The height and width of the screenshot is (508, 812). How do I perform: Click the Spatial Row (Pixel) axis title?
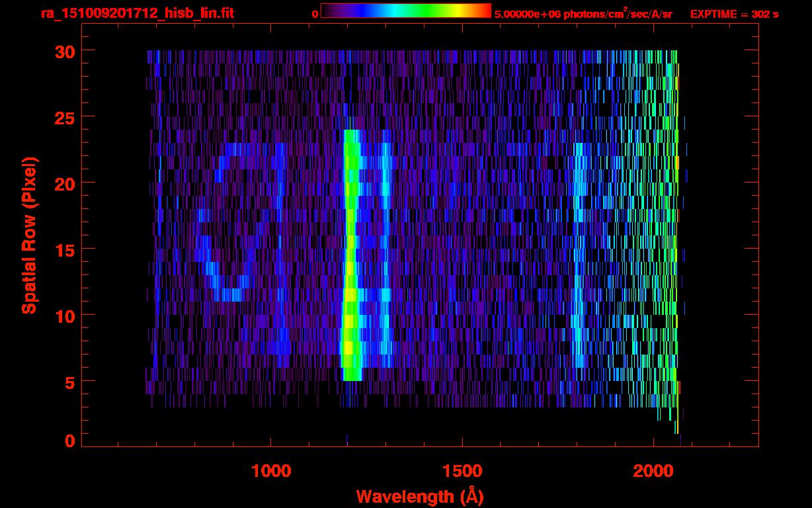tap(29, 235)
